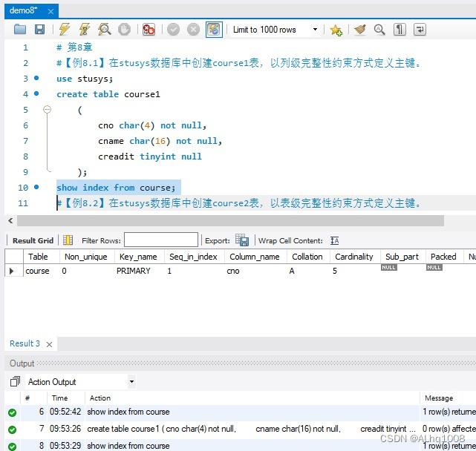The image size is (476, 451).
Task: Select the Cardinality value 5 cell
Action: pos(355,271)
